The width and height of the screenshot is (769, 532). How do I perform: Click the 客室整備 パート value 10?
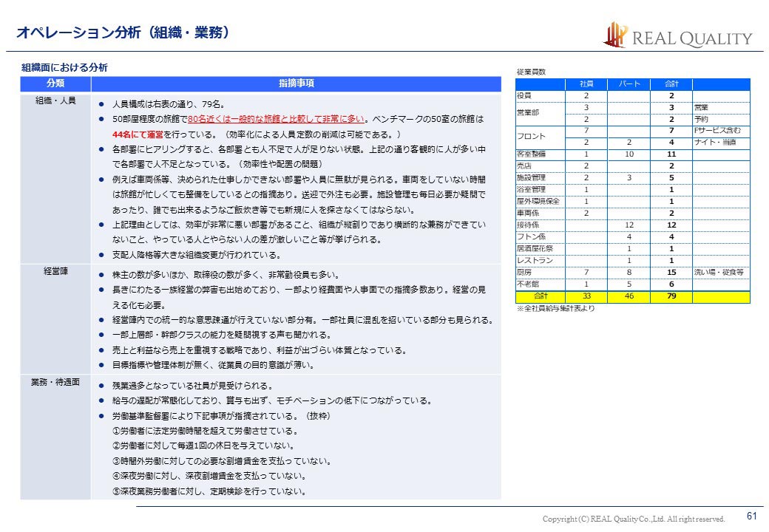click(x=629, y=154)
